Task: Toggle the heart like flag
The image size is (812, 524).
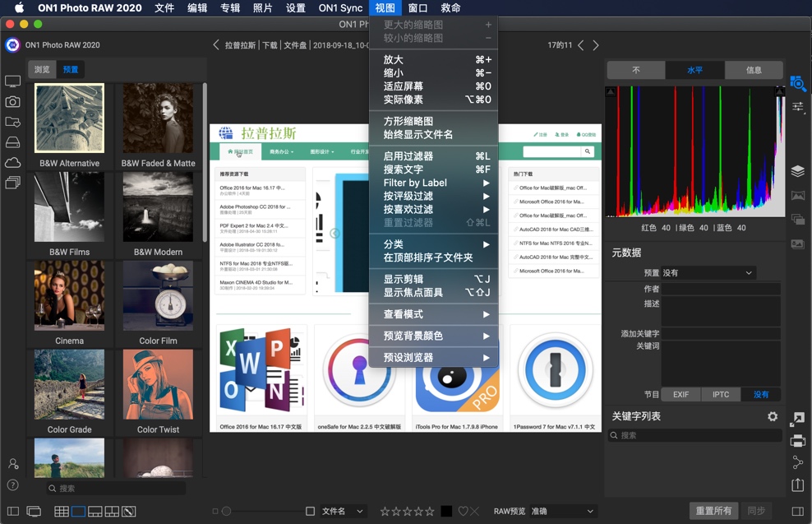Action: (x=463, y=512)
